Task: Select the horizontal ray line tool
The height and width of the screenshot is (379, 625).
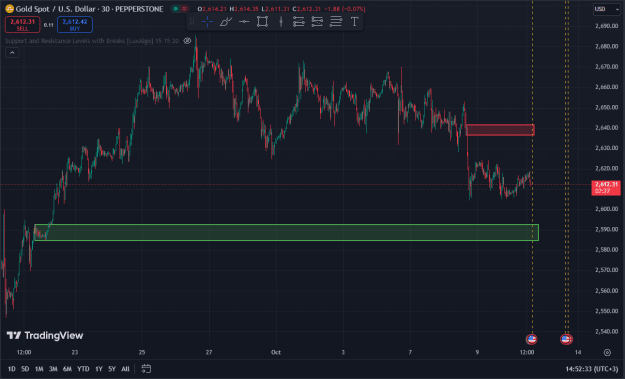Action: (x=244, y=22)
